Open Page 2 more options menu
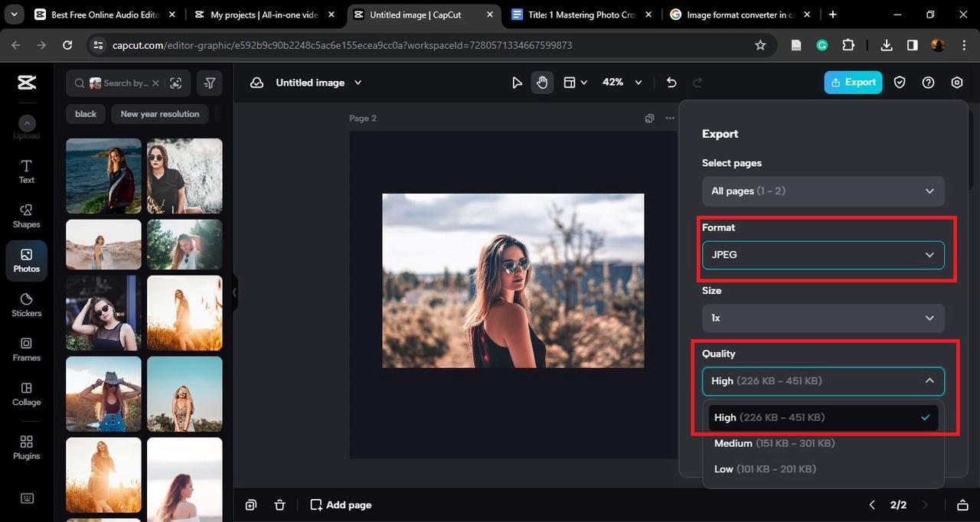Screen dimensions: 980x522 click(x=670, y=119)
